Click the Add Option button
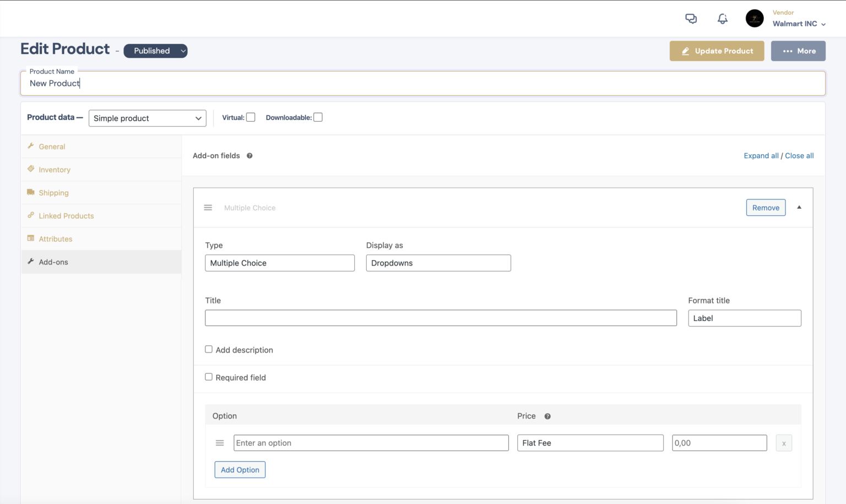 240,469
